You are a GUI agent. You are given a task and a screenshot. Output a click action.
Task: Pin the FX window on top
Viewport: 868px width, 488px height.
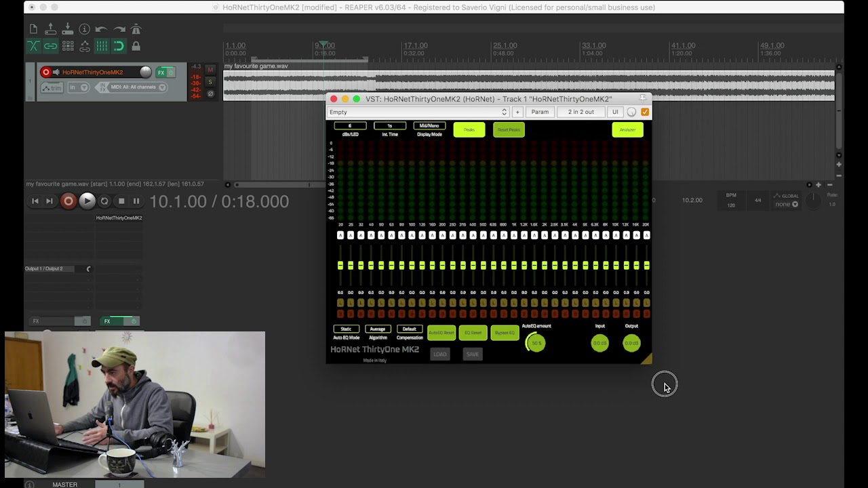(643, 99)
